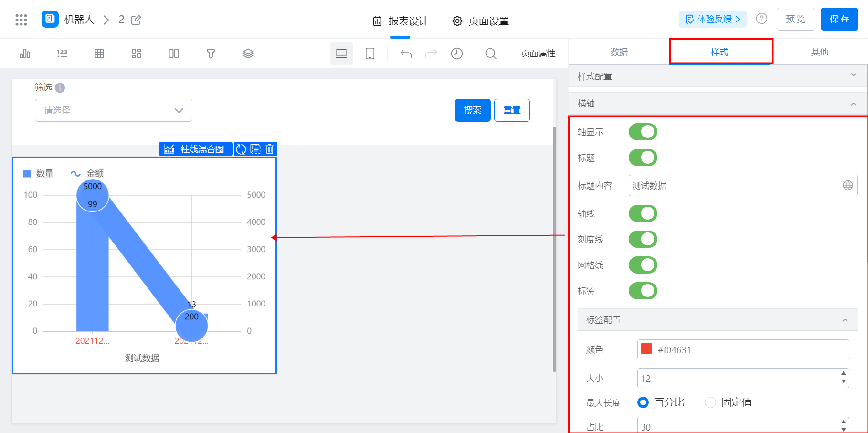This screenshot has height=433, width=868.
Task: Open the 请选择 filter dropdown
Action: [x=114, y=110]
